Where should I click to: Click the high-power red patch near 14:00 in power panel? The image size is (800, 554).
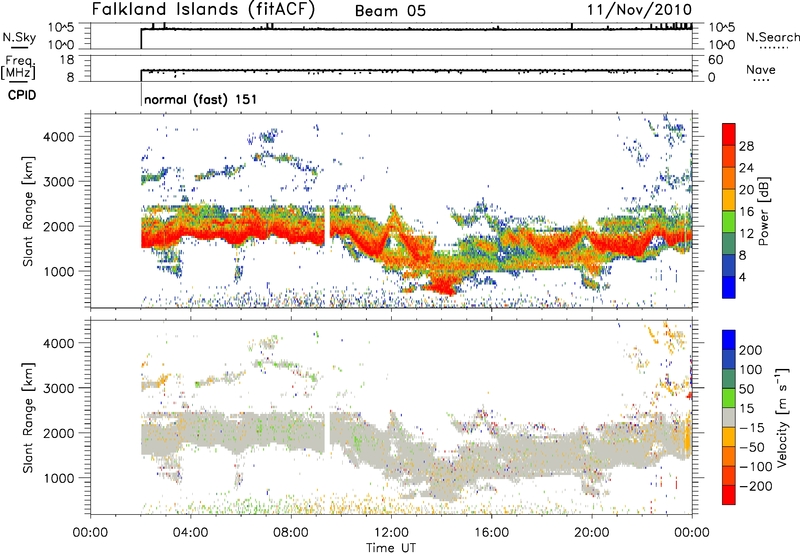click(442, 284)
